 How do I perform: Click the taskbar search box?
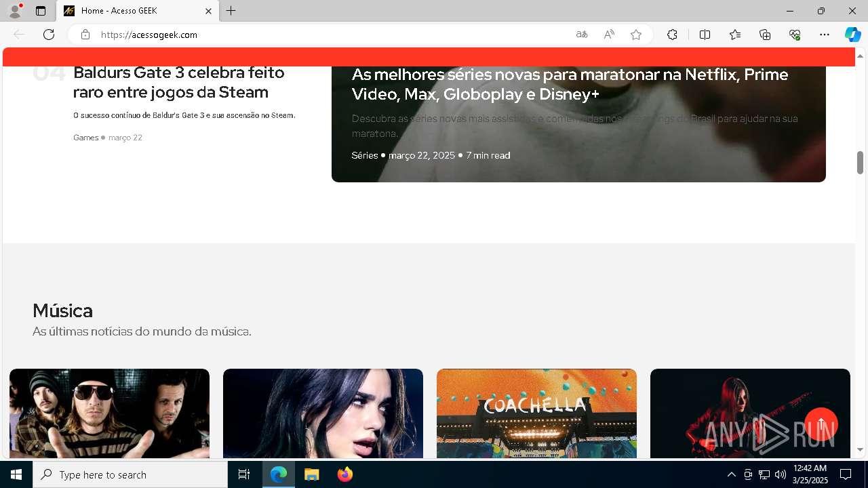[130, 474]
